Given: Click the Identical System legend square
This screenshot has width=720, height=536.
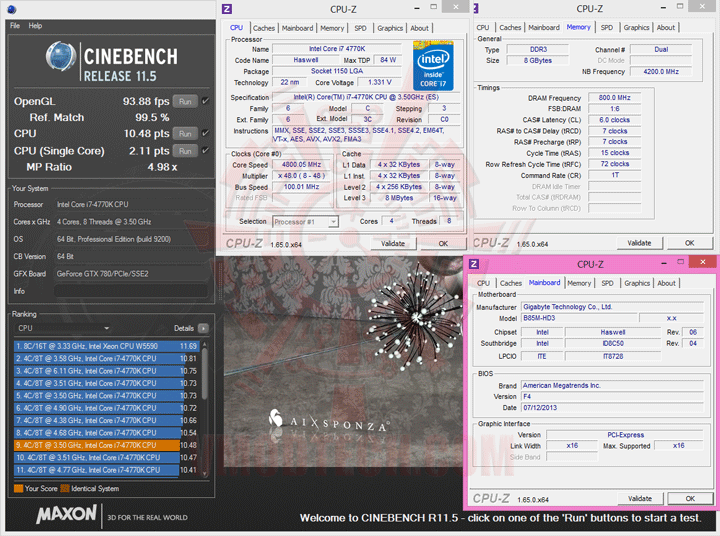Looking at the screenshot, I should tap(65, 488).
